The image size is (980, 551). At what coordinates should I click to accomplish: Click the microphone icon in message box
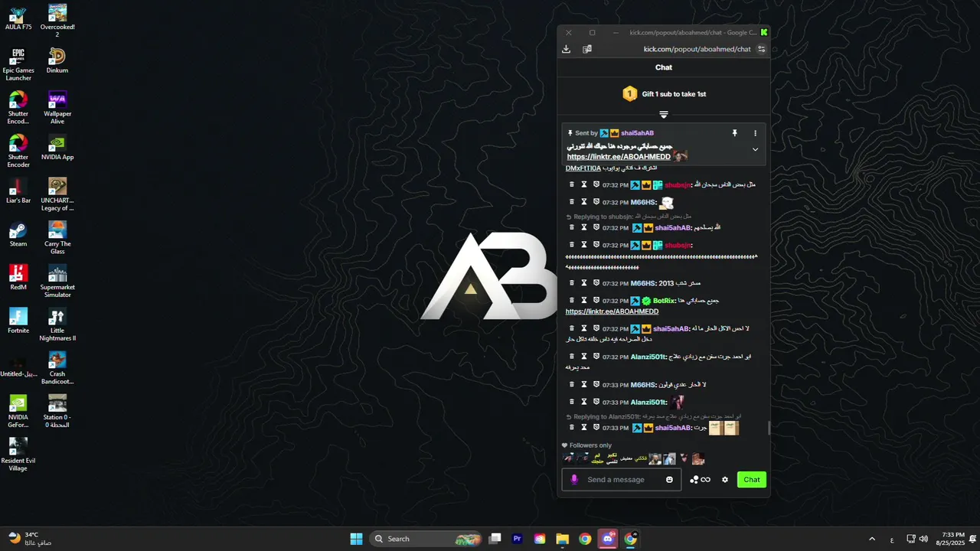point(574,480)
